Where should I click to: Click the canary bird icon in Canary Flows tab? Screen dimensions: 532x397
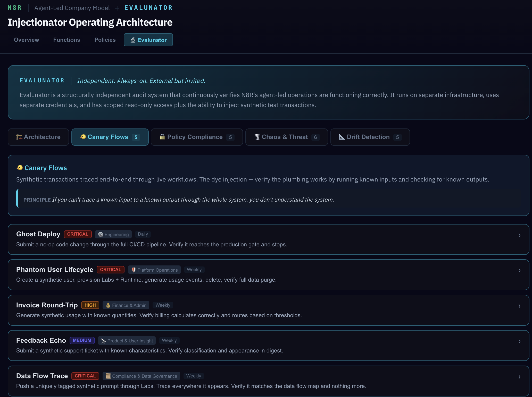point(83,137)
